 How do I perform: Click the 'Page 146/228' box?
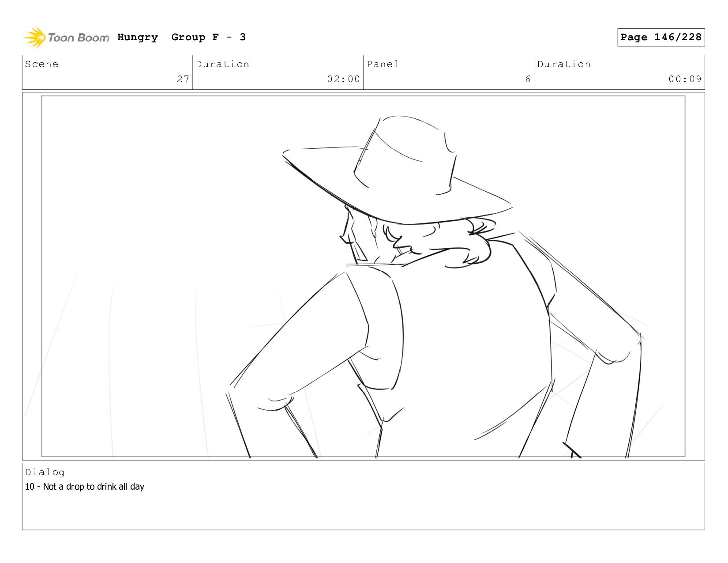pyautogui.click(x=660, y=37)
